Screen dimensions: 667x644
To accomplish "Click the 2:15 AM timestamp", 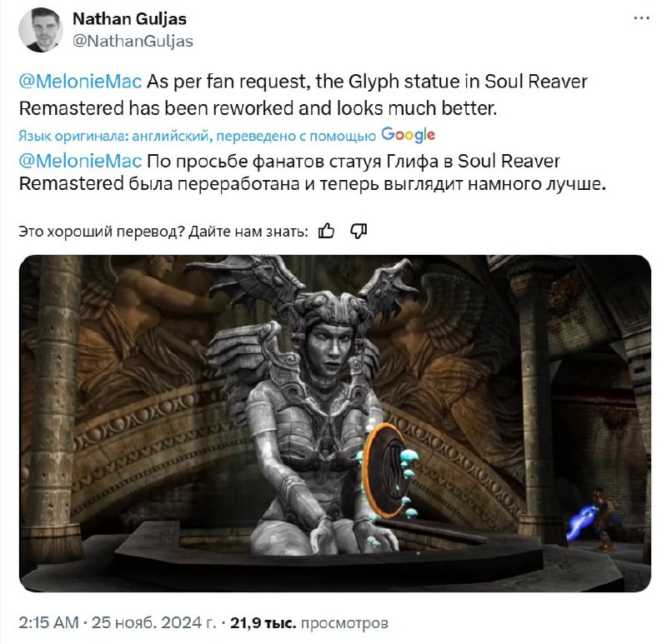I will pyautogui.click(x=48, y=622).
